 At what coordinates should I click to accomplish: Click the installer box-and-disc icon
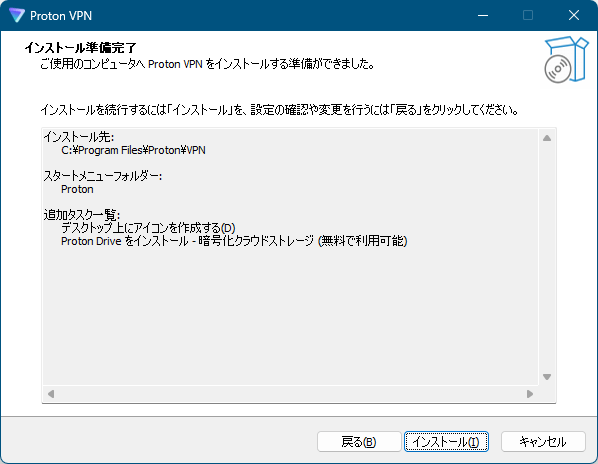[x=566, y=60]
